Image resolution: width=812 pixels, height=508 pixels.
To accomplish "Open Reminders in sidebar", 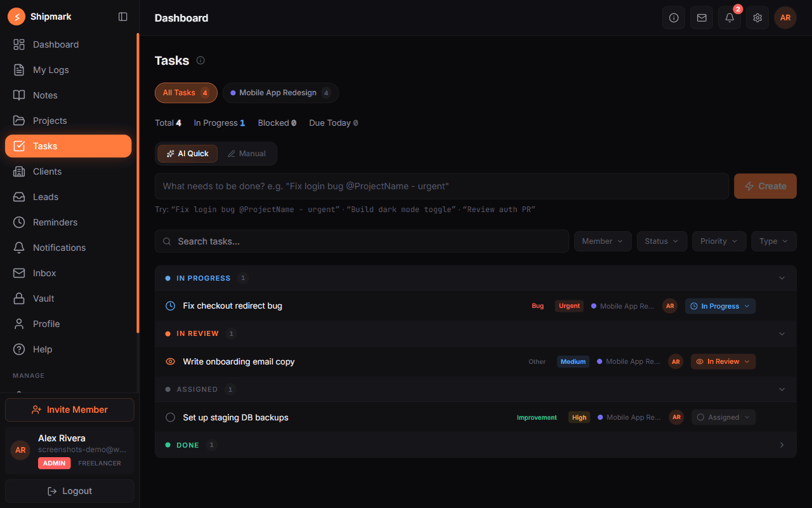I will pos(69,222).
